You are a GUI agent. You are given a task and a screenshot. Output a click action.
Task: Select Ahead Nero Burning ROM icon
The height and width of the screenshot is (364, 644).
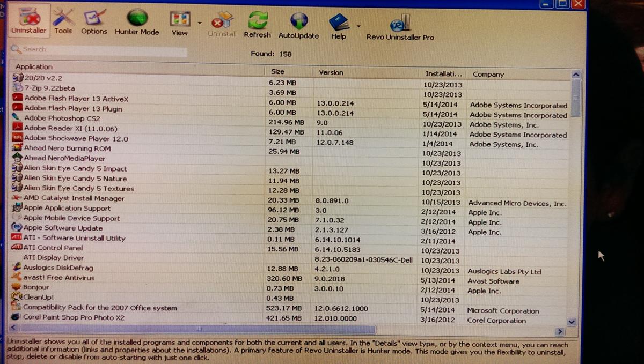[x=17, y=148]
